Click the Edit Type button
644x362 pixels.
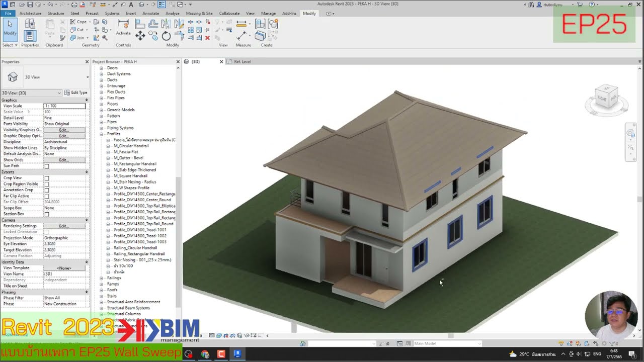point(76,93)
